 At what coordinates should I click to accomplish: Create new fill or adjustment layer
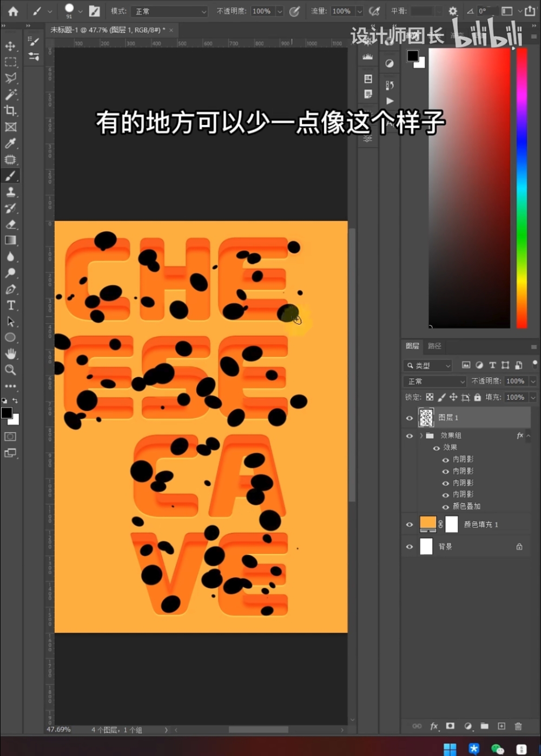point(467,726)
